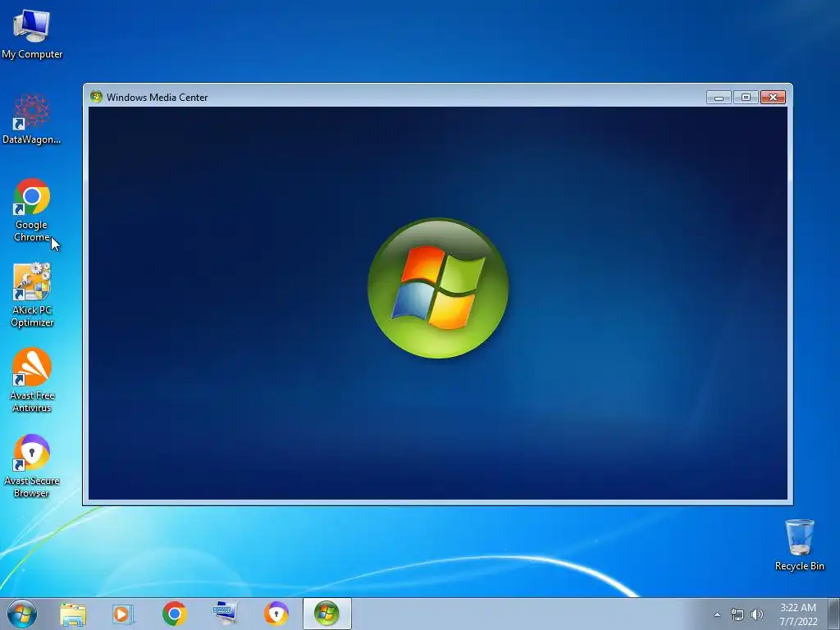Maximize the Windows Media Center window
The width and height of the screenshot is (840, 630).
[x=746, y=97]
